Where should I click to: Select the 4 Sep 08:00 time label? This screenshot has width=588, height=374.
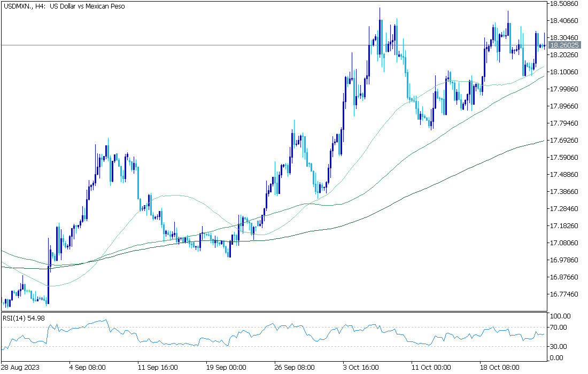tap(87, 368)
